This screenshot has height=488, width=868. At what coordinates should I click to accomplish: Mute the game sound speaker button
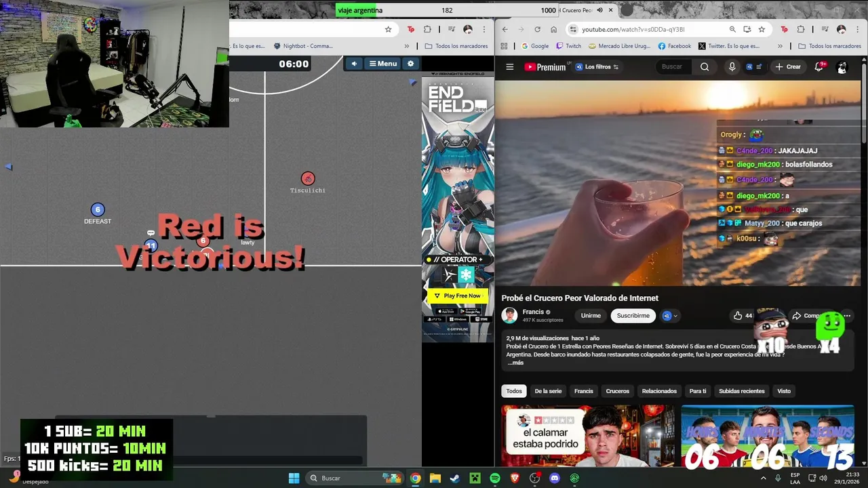tap(354, 63)
